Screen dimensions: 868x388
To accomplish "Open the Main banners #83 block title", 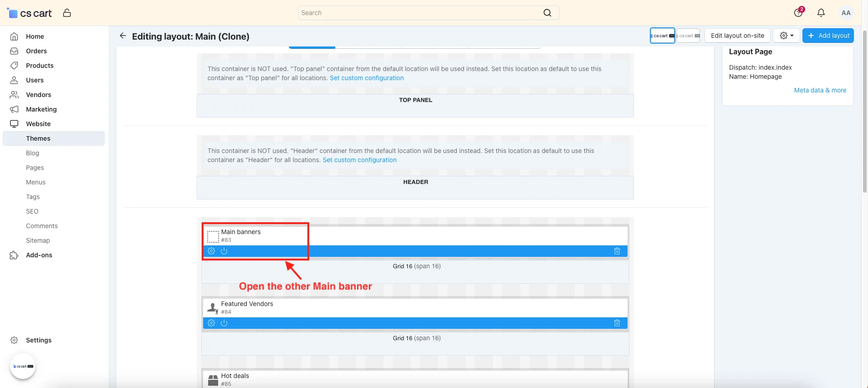I will click(241, 232).
